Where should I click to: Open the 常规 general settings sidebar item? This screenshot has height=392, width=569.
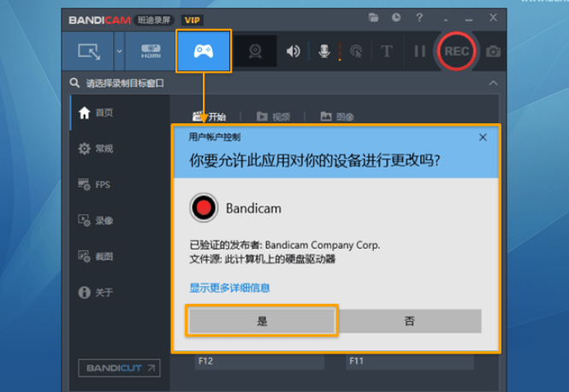120,148
